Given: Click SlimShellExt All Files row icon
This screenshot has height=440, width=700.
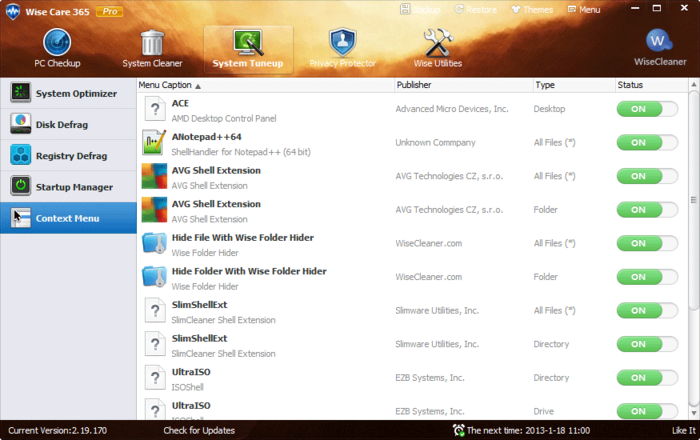Looking at the screenshot, I should click(155, 311).
